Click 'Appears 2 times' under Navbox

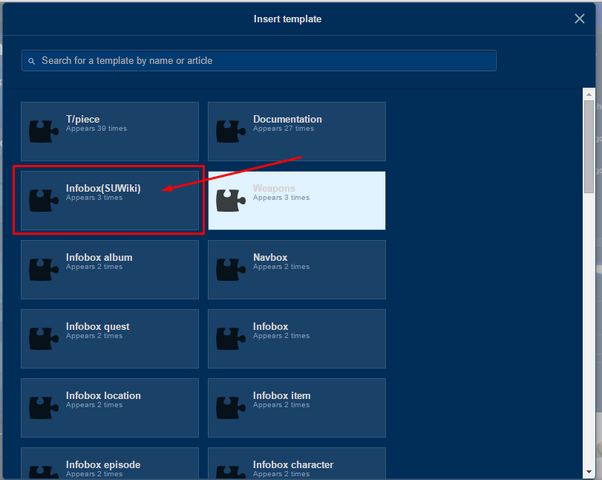281,267
